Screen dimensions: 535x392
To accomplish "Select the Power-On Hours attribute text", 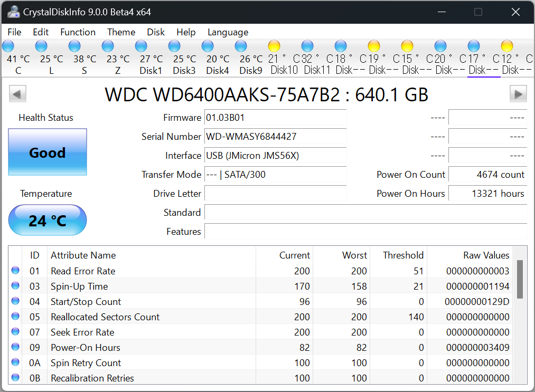I will click(x=86, y=348).
